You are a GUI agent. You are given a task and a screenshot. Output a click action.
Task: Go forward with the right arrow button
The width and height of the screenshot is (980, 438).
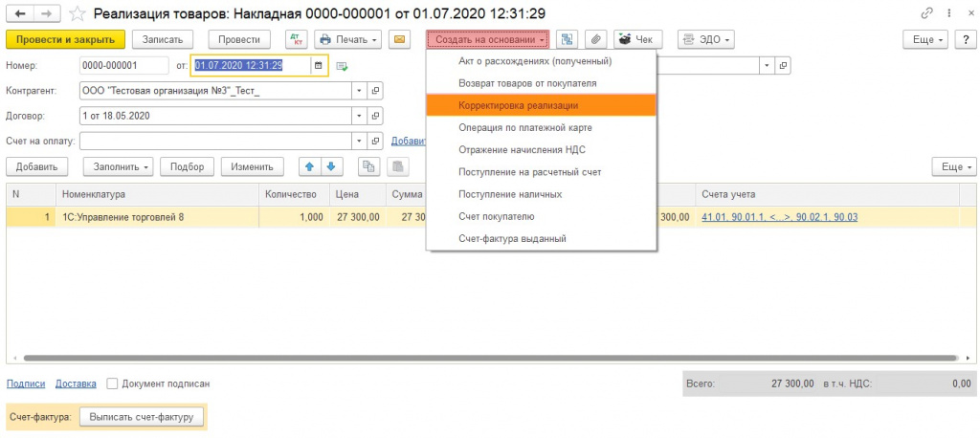(x=48, y=13)
